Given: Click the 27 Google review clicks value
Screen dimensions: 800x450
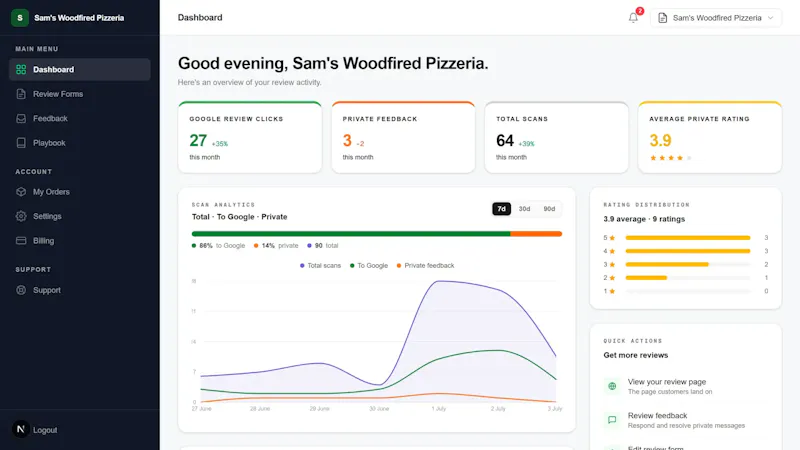Looking at the screenshot, I should (x=198, y=140).
